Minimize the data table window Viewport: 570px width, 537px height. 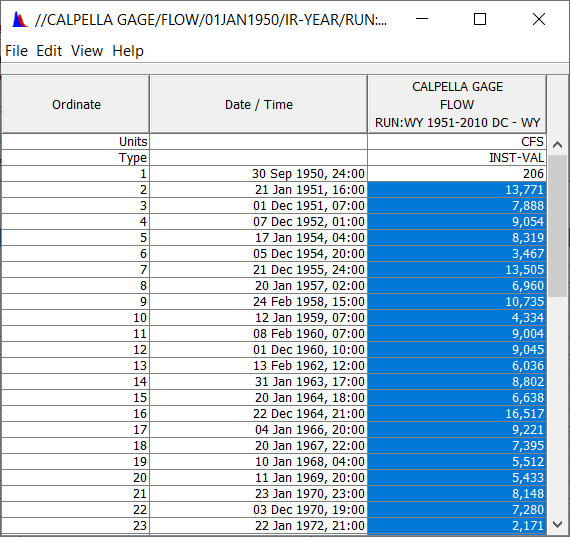422,19
